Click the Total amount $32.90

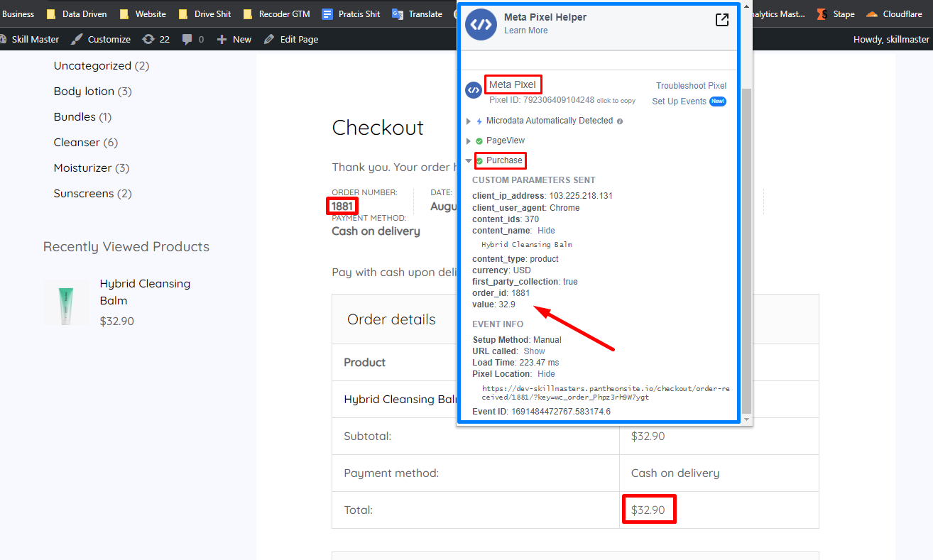[648, 510]
